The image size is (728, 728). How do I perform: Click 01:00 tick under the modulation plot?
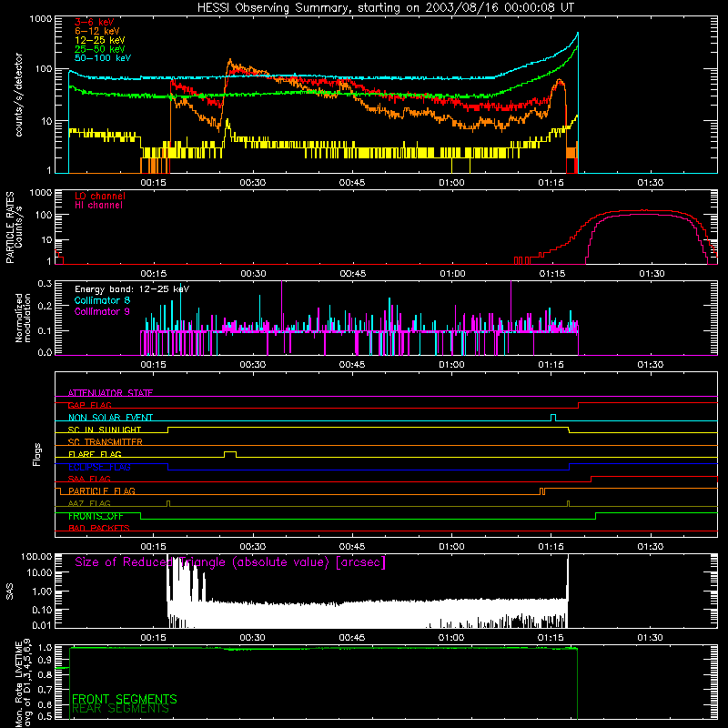(x=451, y=365)
